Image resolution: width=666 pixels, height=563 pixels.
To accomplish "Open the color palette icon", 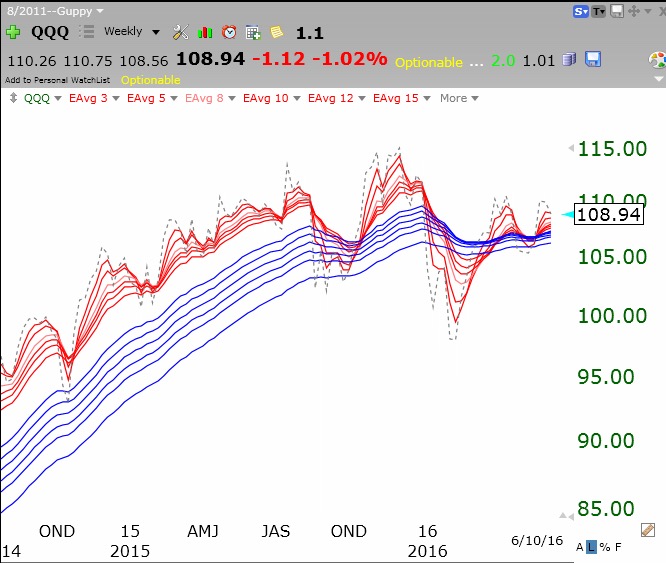I will (658, 60).
